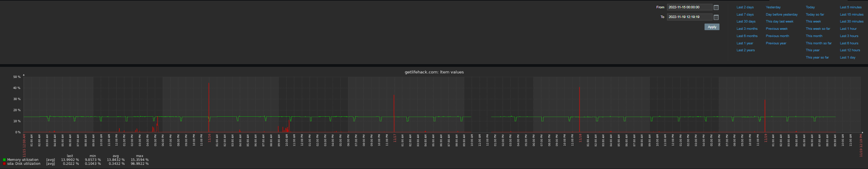The image size is (868, 169).
Task: Click the green Memory utilization legend swatch
Action: pos(4,160)
